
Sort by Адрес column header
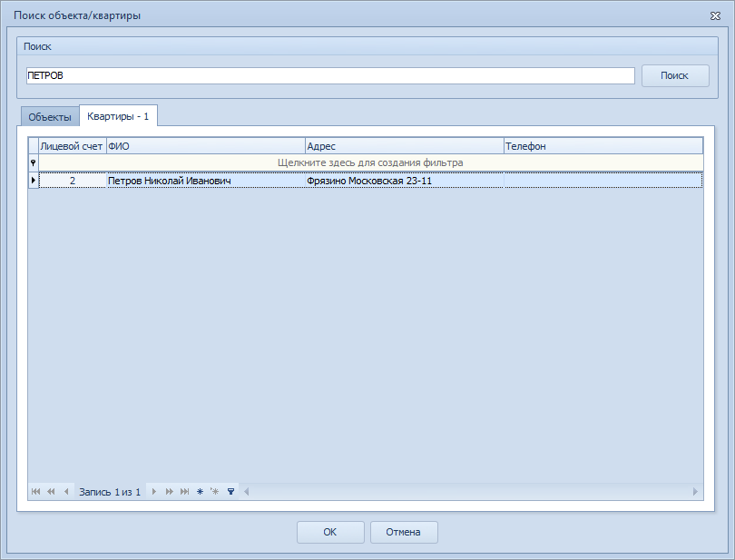coord(405,146)
